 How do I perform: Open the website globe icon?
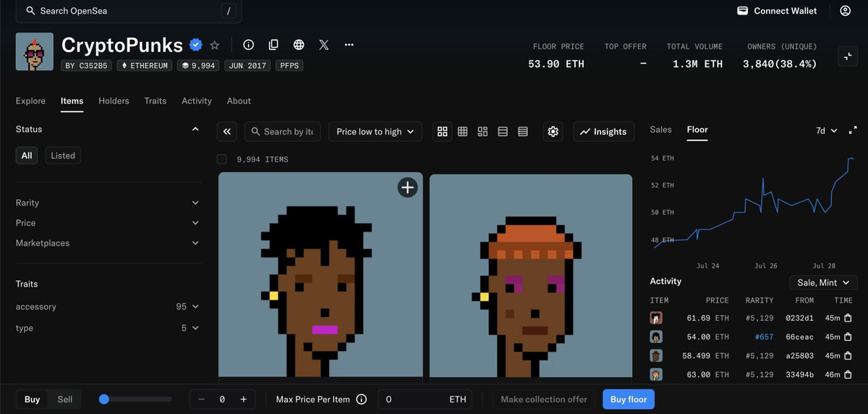[299, 45]
